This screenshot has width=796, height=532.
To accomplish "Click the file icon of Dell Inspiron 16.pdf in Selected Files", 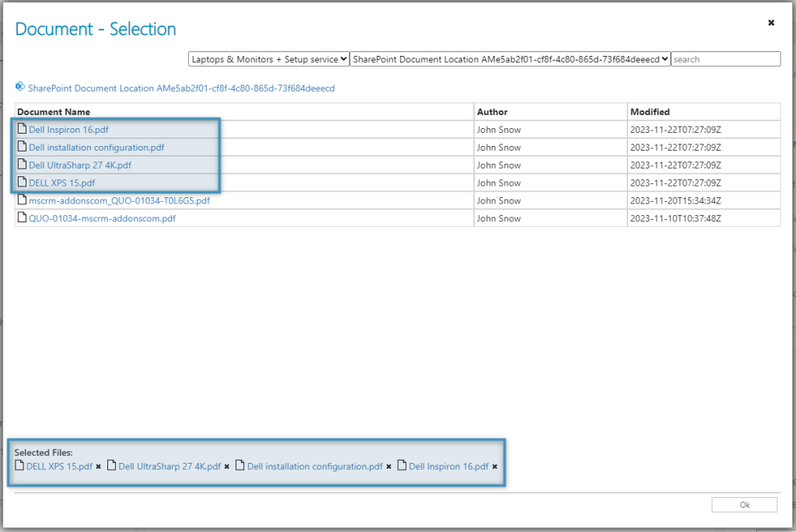I will [402, 465].
